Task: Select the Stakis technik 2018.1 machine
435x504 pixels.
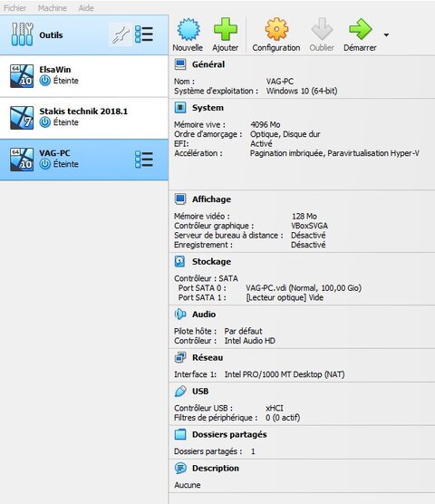Action: [84, 118]
